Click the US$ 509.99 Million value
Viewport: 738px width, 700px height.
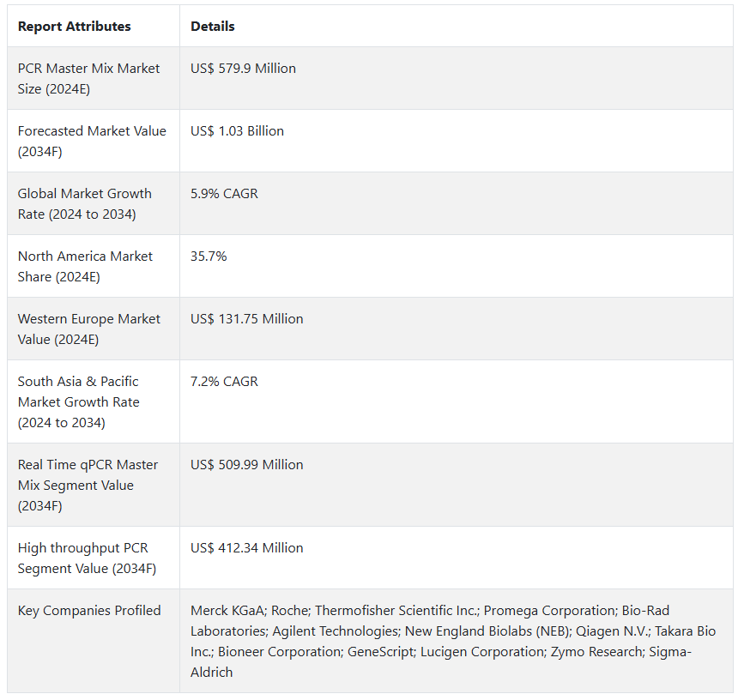[247, 465]
